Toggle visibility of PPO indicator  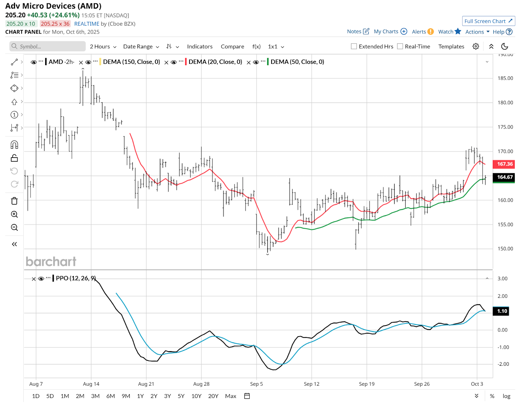tap(41, 279)
